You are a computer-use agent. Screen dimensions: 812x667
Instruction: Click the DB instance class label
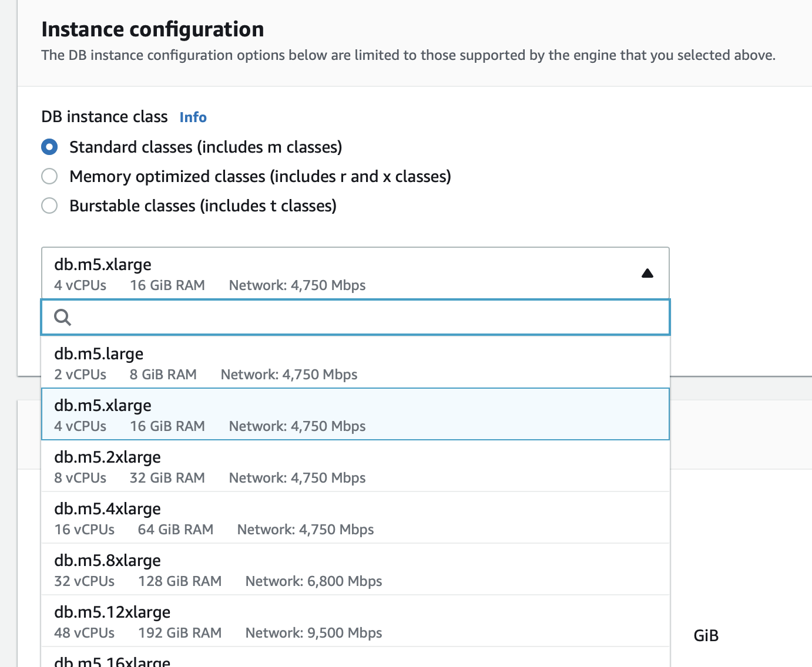pyautogui.click(x=105, y=117)
